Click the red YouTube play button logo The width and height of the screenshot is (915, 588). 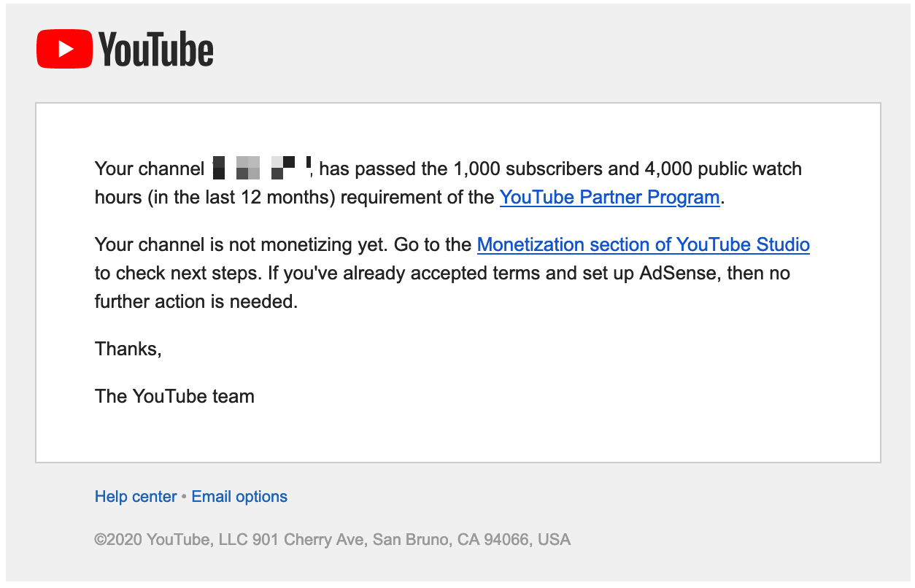[65, 49]
